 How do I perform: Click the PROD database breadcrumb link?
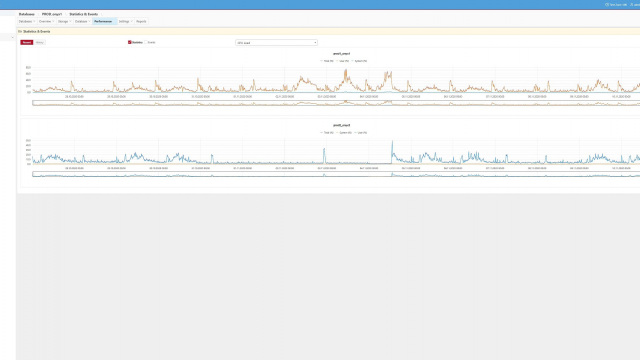tap(52, 14)
